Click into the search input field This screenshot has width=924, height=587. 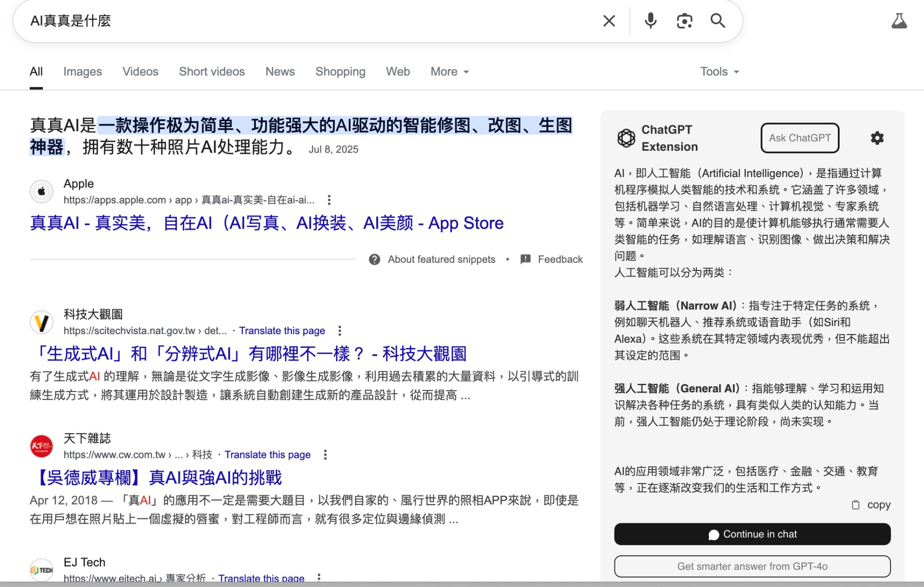(307, 21)
